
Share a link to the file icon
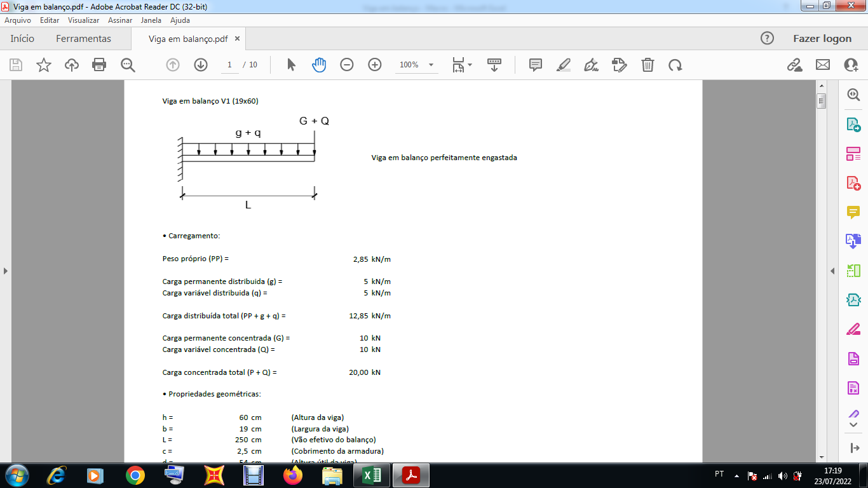point(794,65)
